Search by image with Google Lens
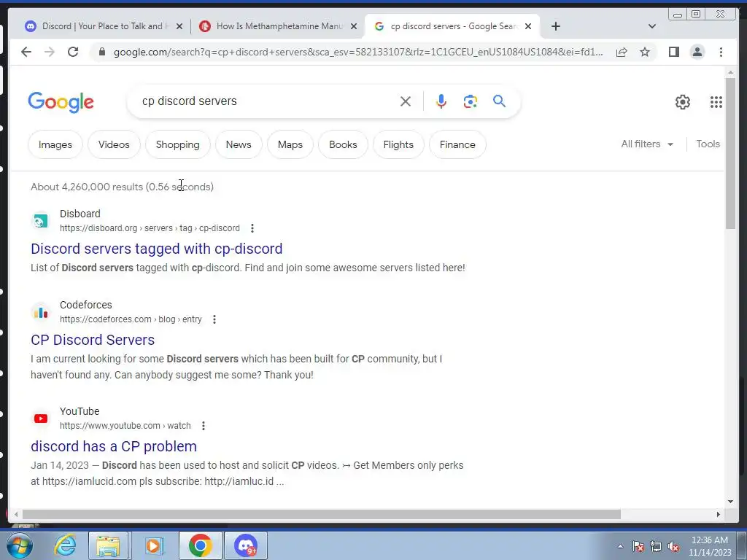Viewport: 747px width, 560px height. pyautogui.click(x=471, y=101)
